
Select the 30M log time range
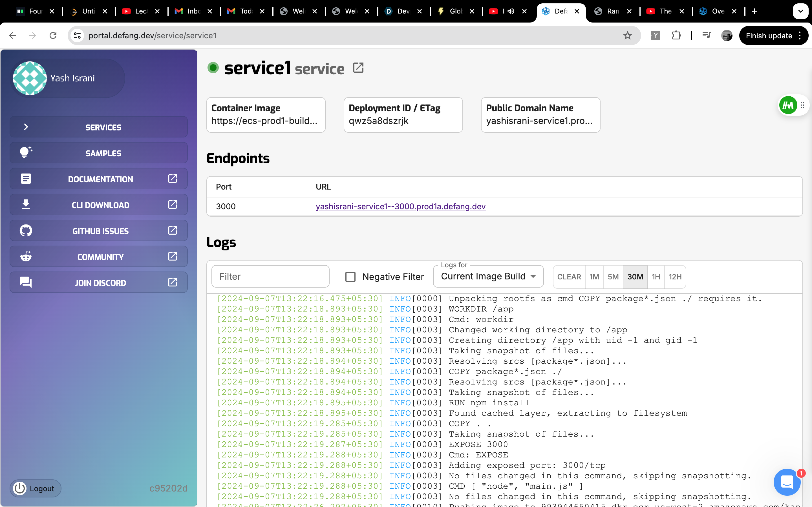point(635,277)
